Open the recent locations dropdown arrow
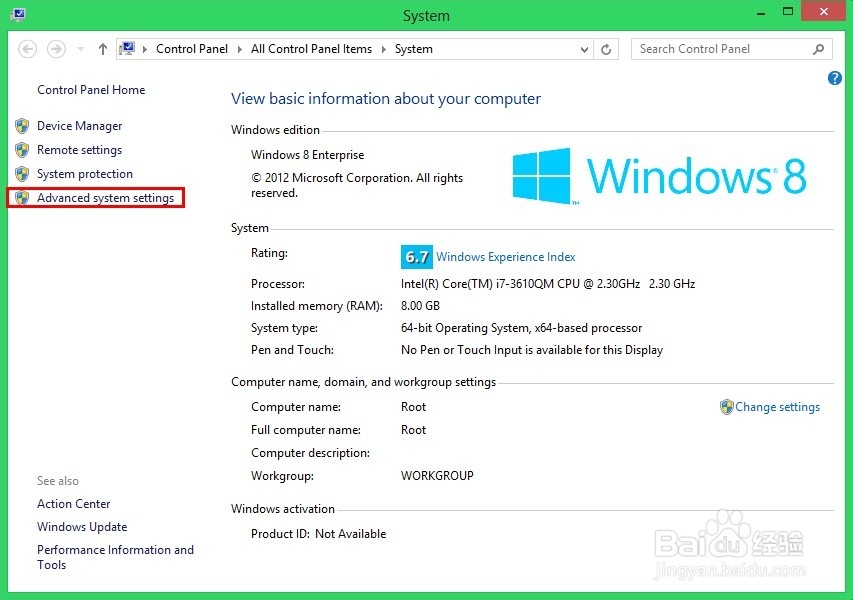Viewport: 853px width, 600px height. tap(81, 49)
